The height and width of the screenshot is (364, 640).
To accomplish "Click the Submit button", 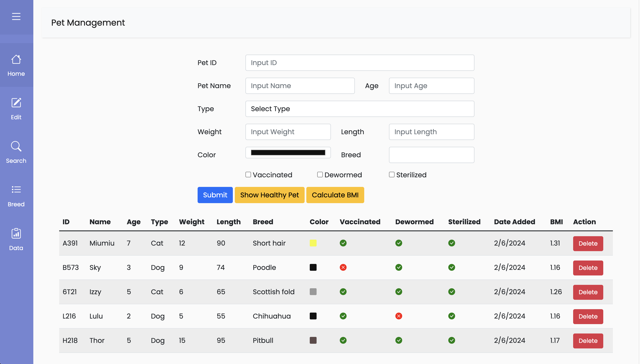I will click(x=215, y=195).
